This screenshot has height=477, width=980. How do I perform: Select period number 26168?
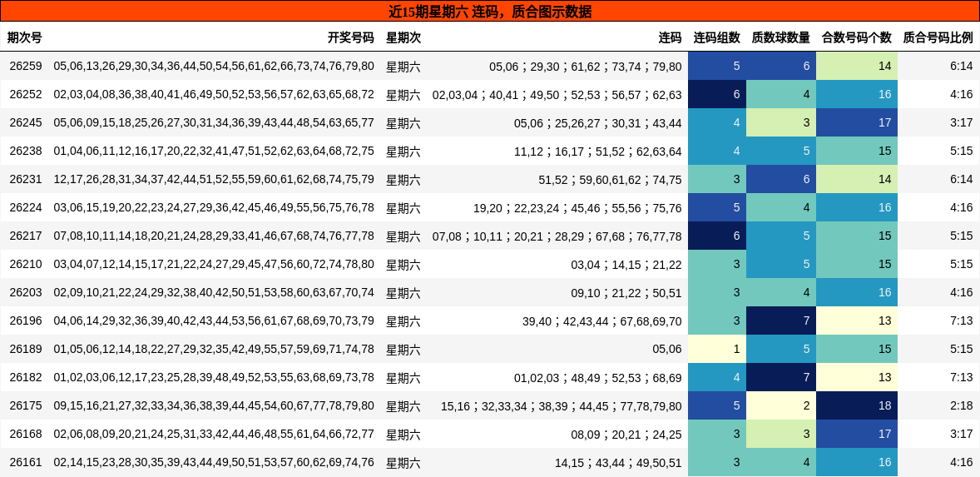point(26,435)
